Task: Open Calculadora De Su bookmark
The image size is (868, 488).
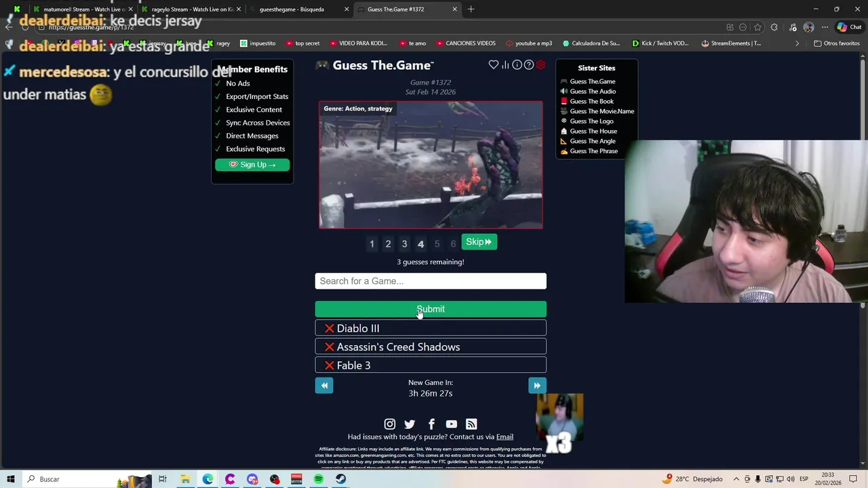Action: (591, 43)
